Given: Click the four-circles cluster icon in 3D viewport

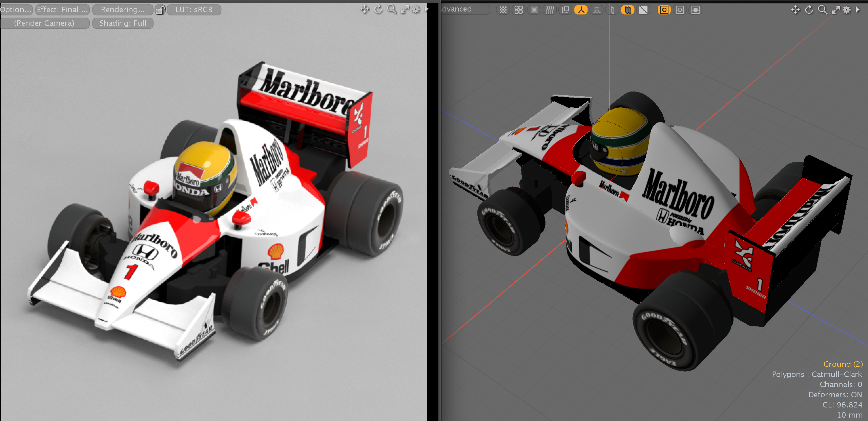Looking at the screenshot, I should click(519, 10).
